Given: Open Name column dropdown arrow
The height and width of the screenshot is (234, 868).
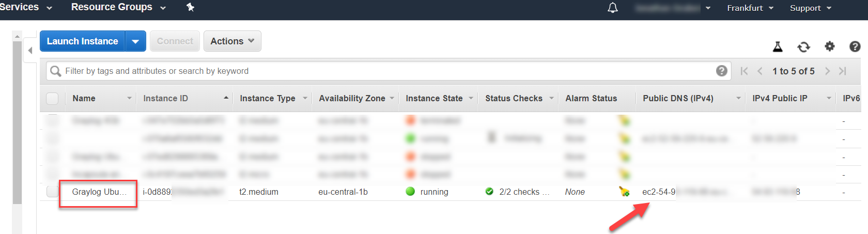Looking at the screenshot, I should click(129, 98).
